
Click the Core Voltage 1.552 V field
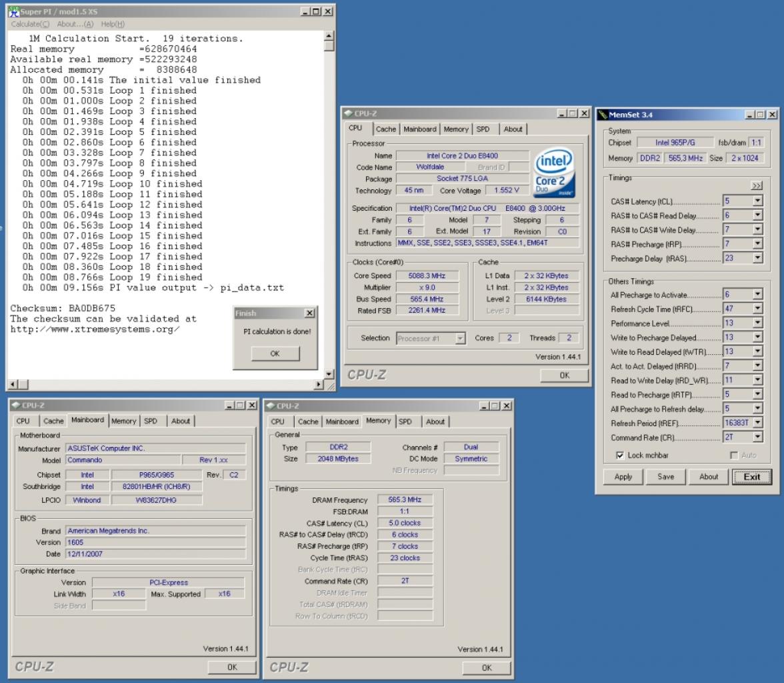click(x=507, y=190)
